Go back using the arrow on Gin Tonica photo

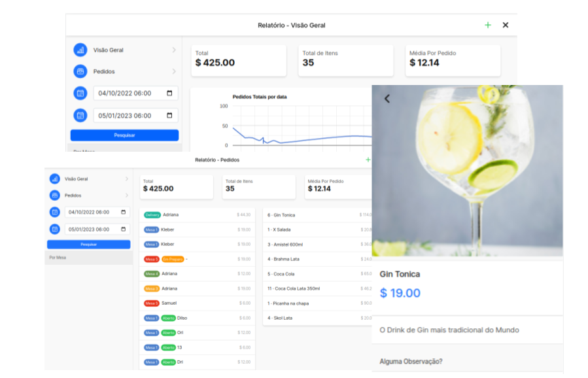(x=387, y=99)
